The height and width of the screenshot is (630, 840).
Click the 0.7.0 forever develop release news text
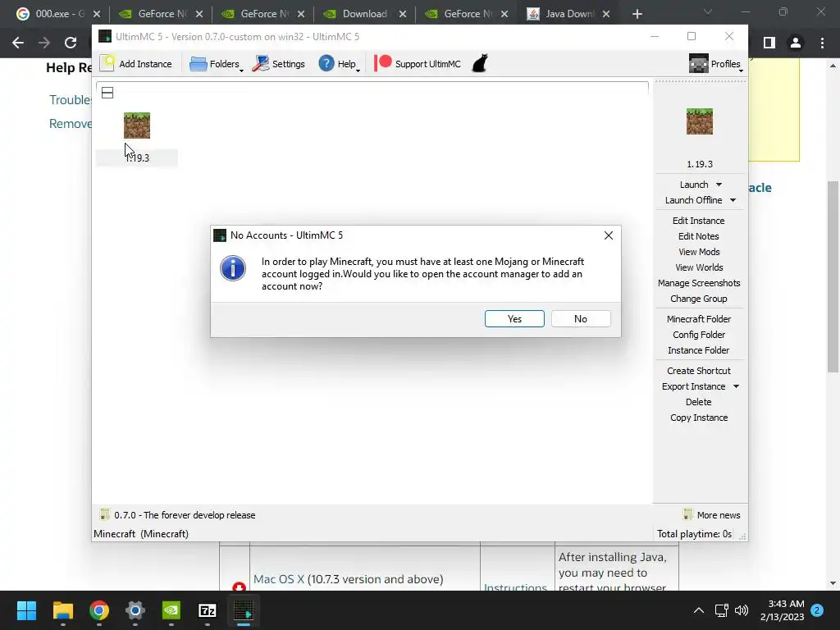click(x=185, y=515)
